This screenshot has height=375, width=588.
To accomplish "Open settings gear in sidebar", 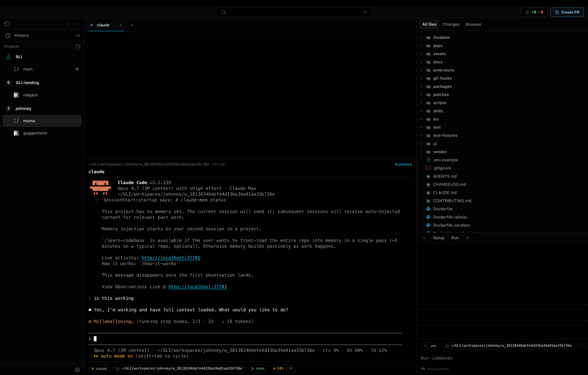I will tap(77, 370).
